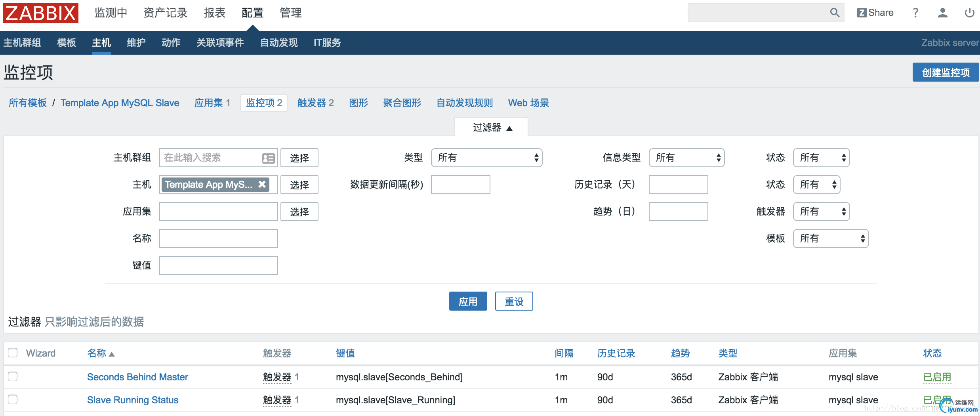980x416 pixels.
Task: Open the 报表 top menu
Action: click(x=214, y=13)
